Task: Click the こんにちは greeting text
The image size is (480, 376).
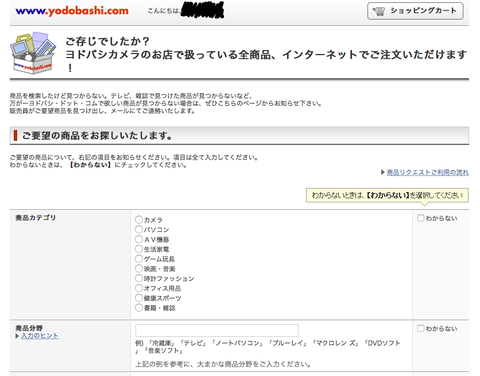Action: coord(164,11)
